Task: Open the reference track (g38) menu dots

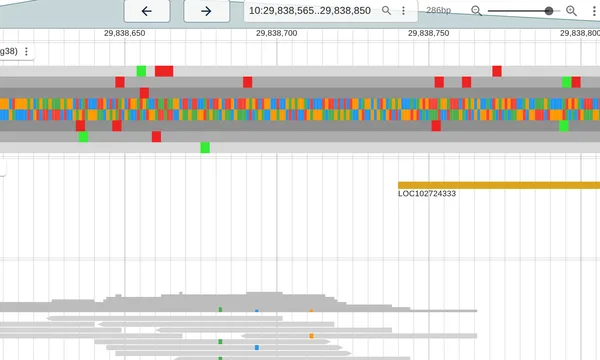Action: pos(26,51)
